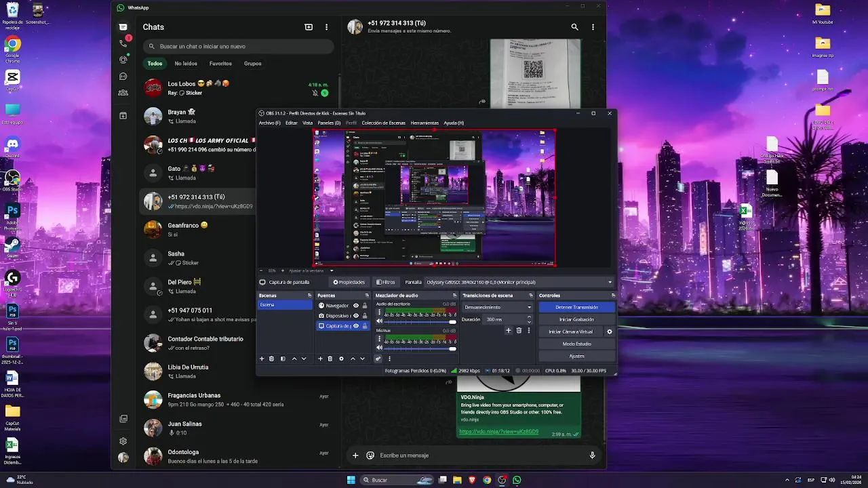Toggle visibility of Captura de pantalla source
The image size is (868, 488).
click(356, 326)
